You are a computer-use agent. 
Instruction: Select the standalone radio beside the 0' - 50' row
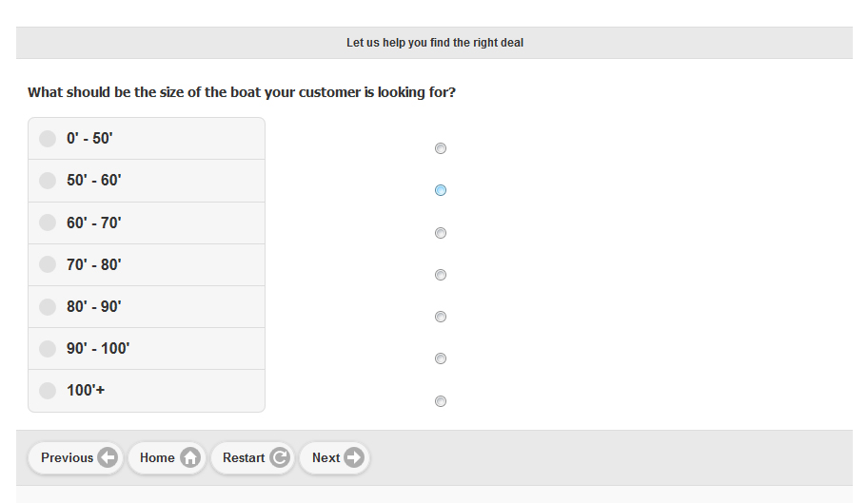[x=441, y=148]
